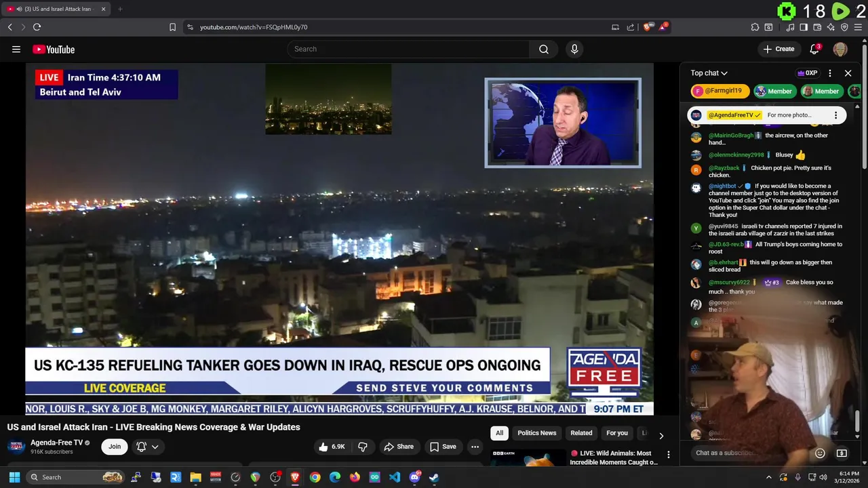Screen dimensions: 868x488
Task: Close the US and Israel Attack Iran tab
Action: click(103, 9)
